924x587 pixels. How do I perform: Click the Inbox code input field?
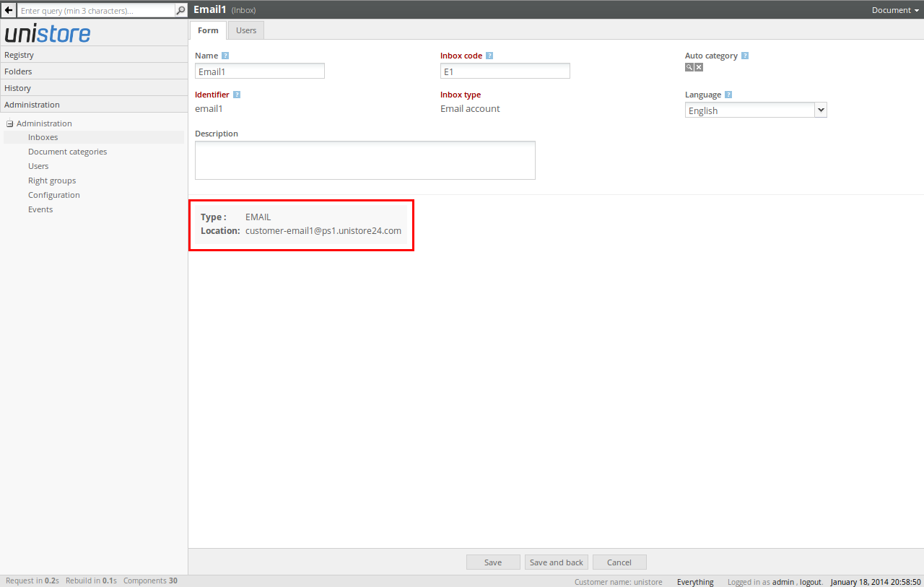505,71
